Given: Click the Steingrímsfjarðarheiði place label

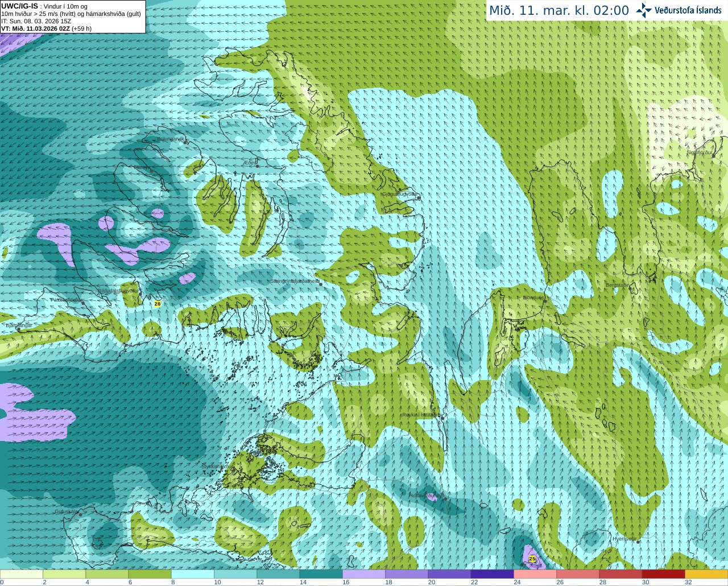Looking at the screenshot, I should [x=295, y=281].
